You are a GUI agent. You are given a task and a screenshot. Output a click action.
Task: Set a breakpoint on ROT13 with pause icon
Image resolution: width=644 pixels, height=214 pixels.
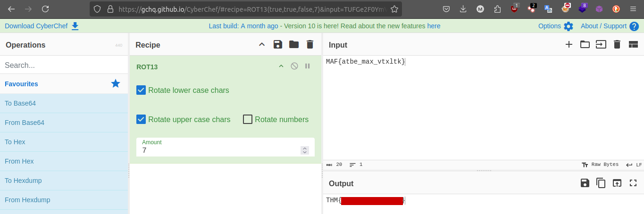pyautogui.click(x=308, y=66)
